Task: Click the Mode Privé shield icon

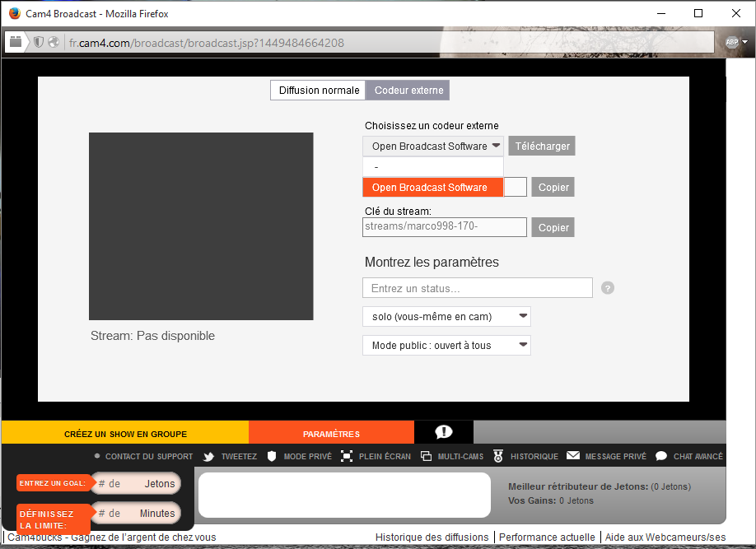Action: (x=272, y=456)
